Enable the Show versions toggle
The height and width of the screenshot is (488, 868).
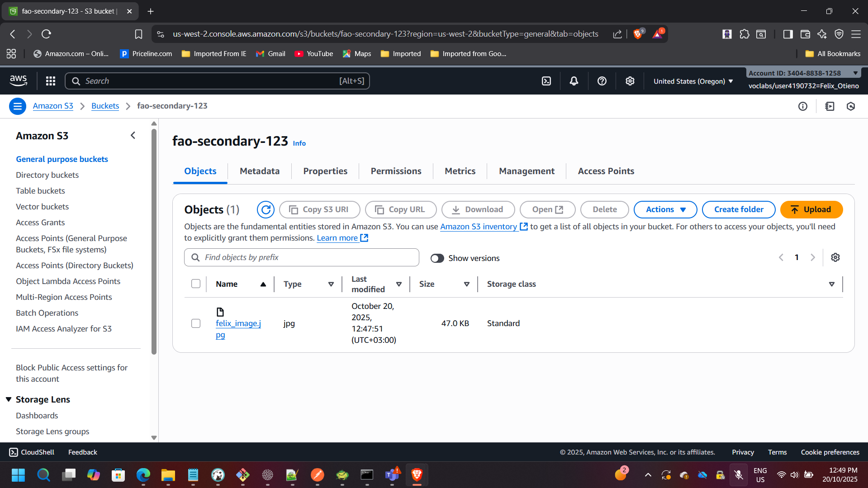[x=437, y=258]
